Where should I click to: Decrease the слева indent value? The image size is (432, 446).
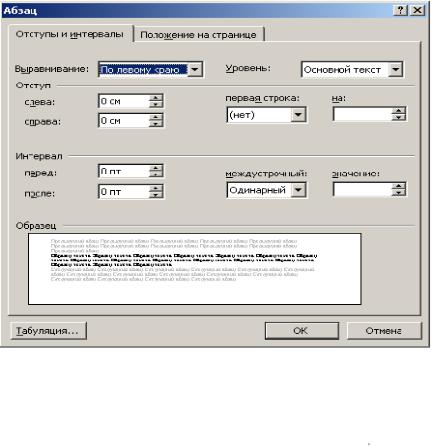[x=156, y=104]
